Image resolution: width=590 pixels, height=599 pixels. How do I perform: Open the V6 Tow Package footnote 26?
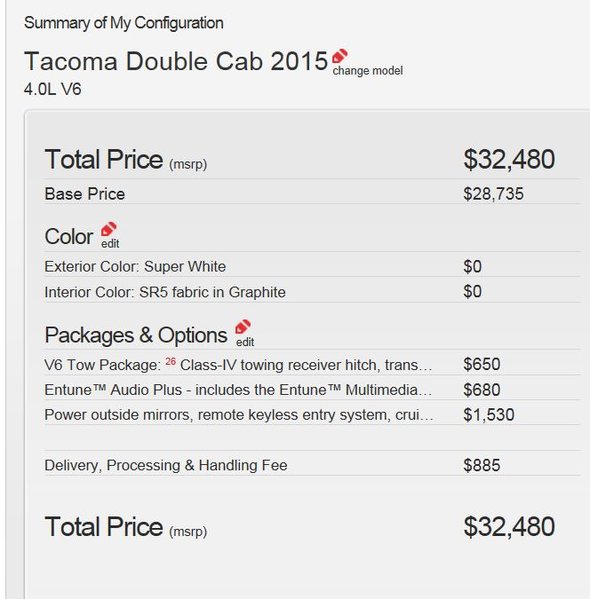coord(170,361)
